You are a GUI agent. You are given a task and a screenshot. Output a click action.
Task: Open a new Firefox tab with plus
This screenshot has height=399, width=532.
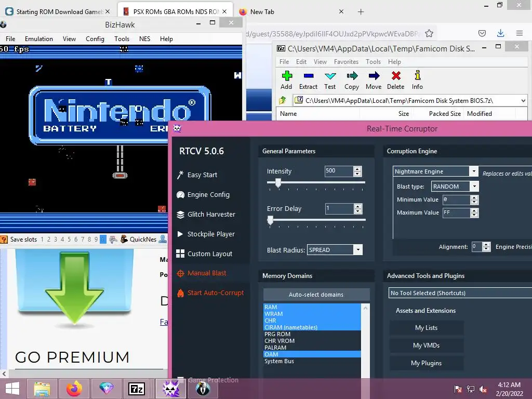coord(361,12)
